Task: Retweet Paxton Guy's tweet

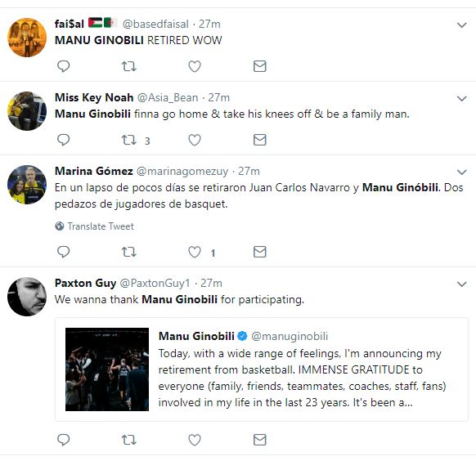Action: tap(129, 440)
